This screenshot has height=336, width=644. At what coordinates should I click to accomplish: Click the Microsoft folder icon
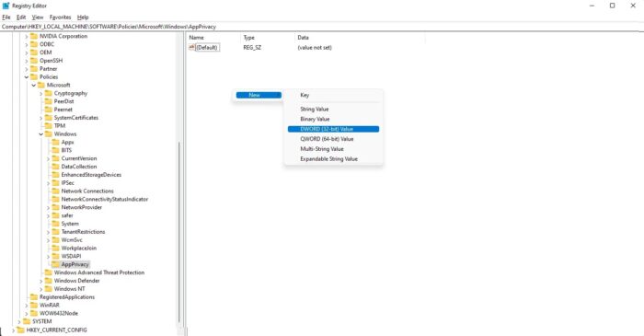point(41,85)
